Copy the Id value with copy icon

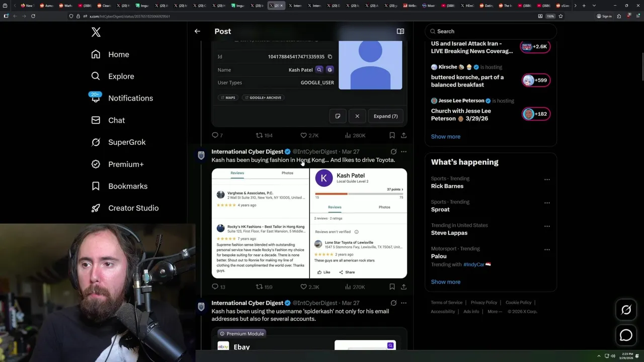coord(330,57)
